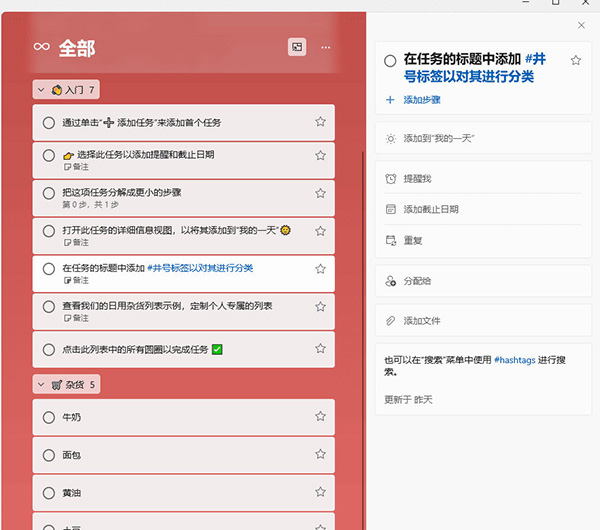
Task: Open the theme picture icon beside 全部
Action: (296, 47)
